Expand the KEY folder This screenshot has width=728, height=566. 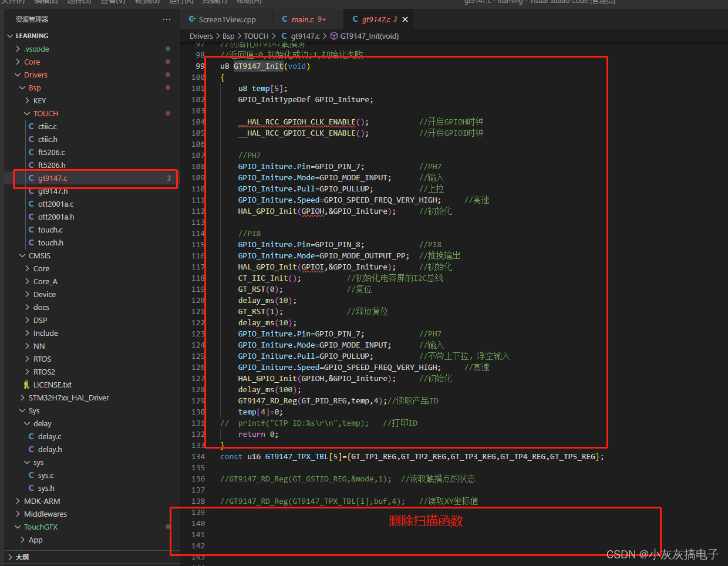(x=39, y=100)
